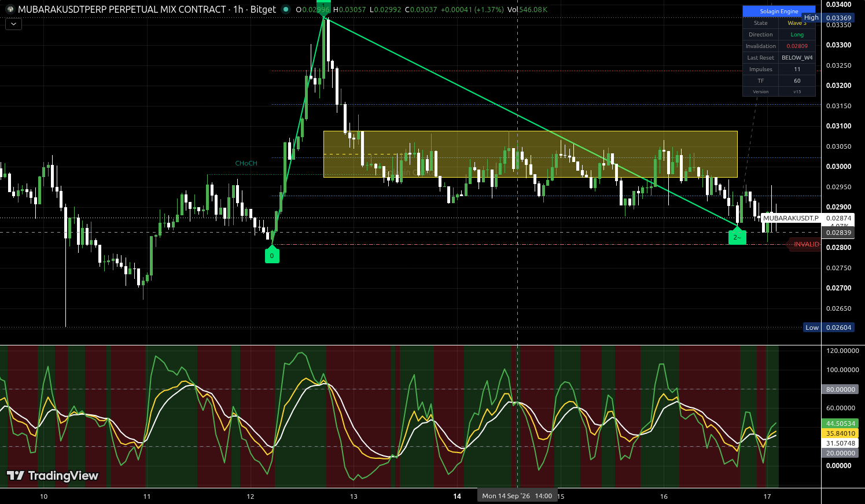865x504 pixels.
Task: Click the Impulses value 11
Action: (797, 69)
